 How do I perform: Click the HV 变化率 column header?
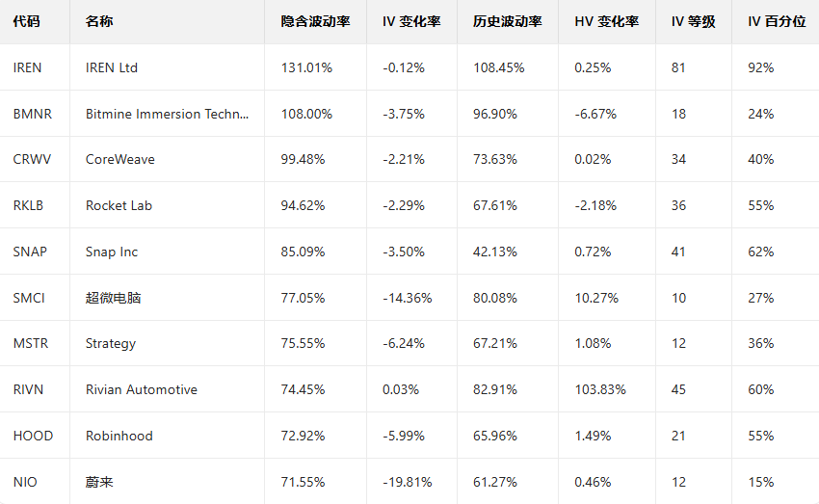tap(606, 21)
